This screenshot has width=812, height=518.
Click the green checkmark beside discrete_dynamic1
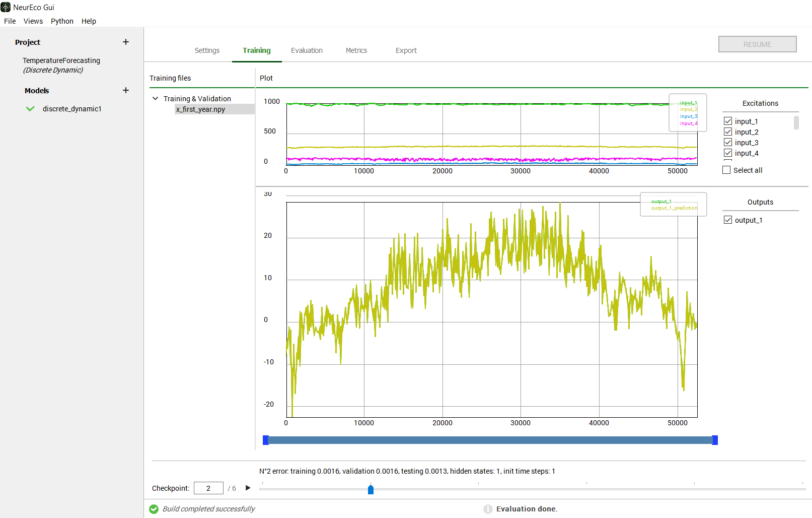[30, 108]
